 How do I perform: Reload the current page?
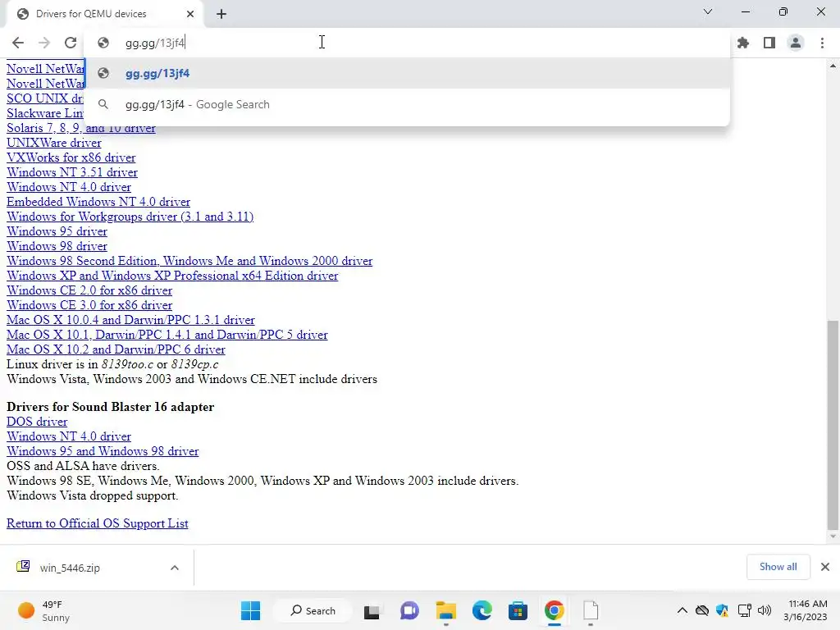[x=71, y=43]
